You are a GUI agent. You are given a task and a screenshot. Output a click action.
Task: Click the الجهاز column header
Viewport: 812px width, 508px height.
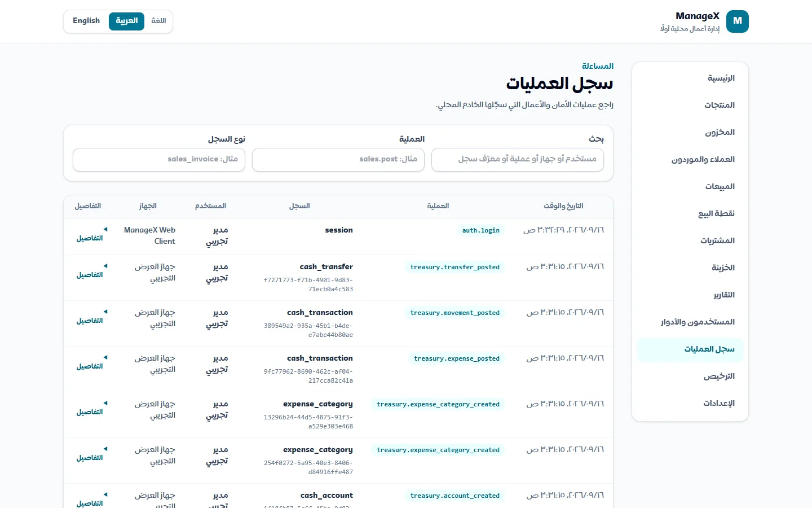[148, 206]
